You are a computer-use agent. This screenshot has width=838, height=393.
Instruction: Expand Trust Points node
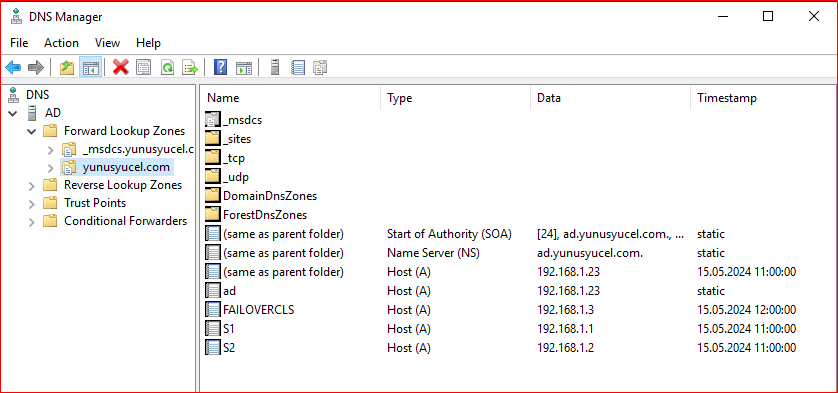click(32, 204)
